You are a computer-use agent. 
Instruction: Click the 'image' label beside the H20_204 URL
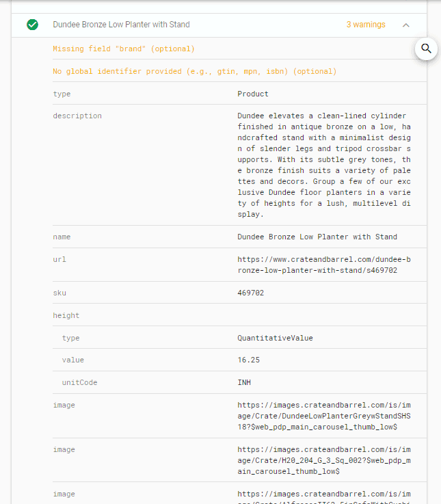tap(64, 450)
